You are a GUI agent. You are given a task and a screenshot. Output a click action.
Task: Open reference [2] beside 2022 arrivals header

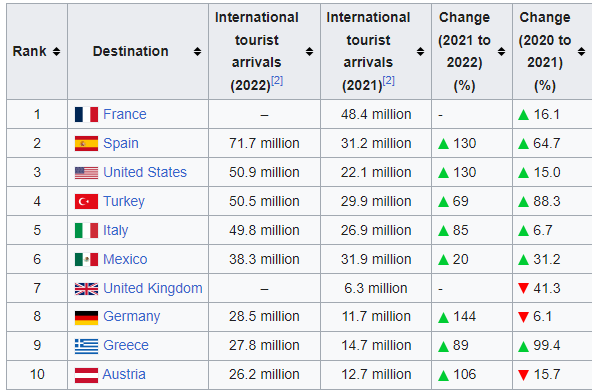click(277, 81)
